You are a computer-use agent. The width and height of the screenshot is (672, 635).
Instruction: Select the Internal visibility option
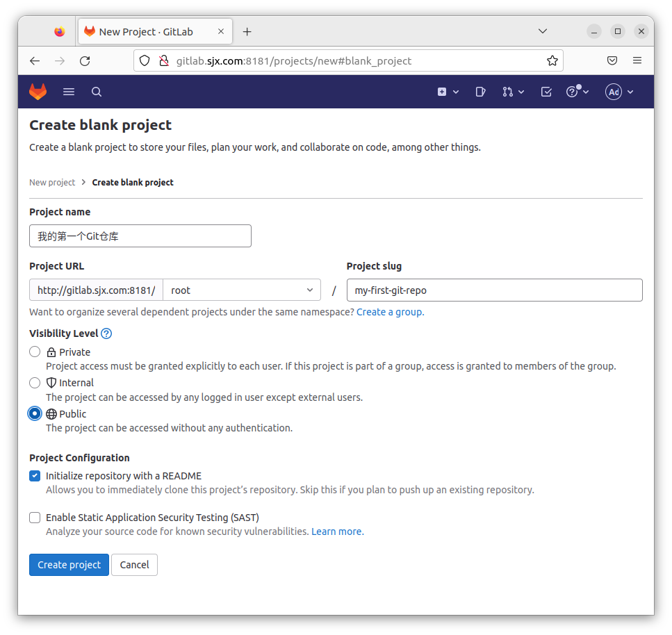tap(35, 383)
